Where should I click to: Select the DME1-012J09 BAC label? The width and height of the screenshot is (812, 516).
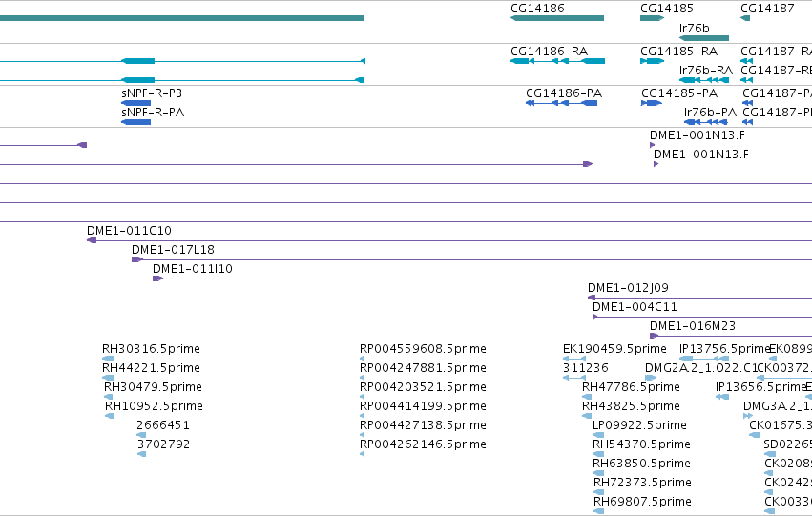pyautogui.click(x=628, y=288)
